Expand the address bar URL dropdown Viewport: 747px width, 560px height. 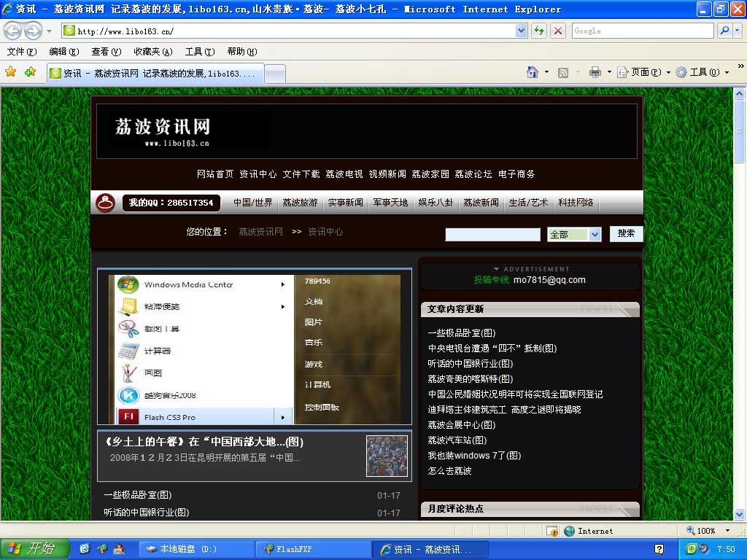tap(521, 31)
